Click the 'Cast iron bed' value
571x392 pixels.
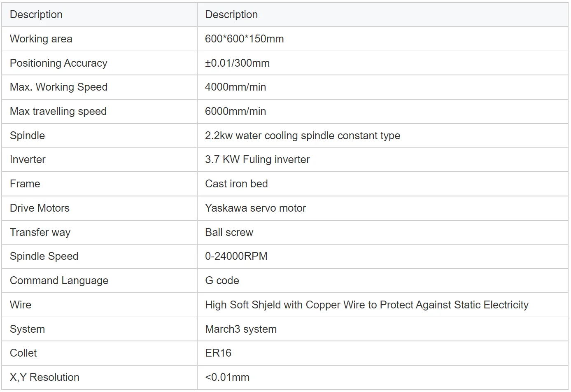tap(236, 184)
